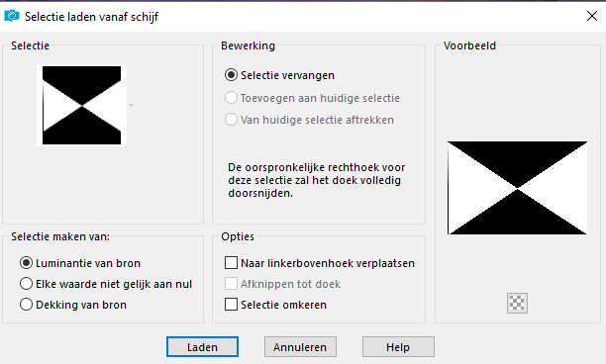Click the hourglass selection thumbnail

coord(81,106)
